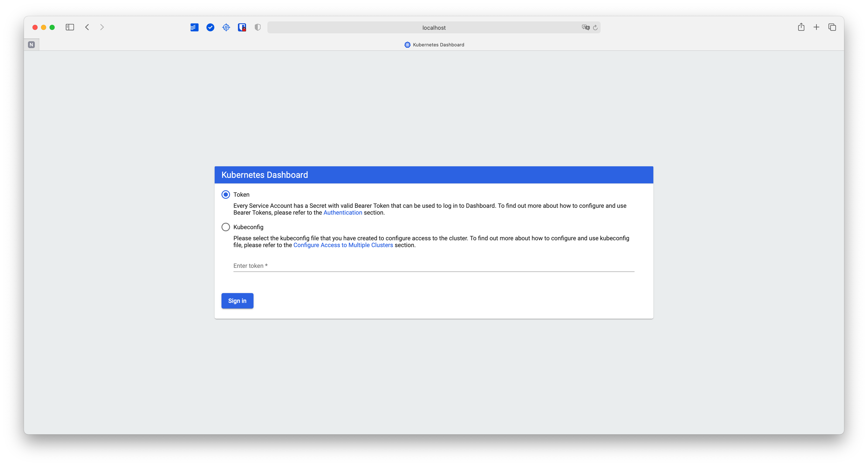Go back with the back arrow
This screenshot has height=466, width=868.
click(x=87, y=27)
